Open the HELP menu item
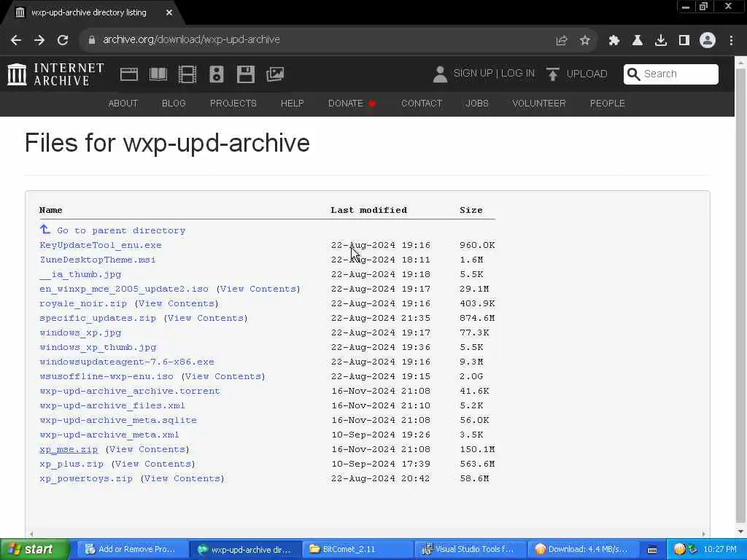Viewport: 747px width, 560px height. pos(292,104)
